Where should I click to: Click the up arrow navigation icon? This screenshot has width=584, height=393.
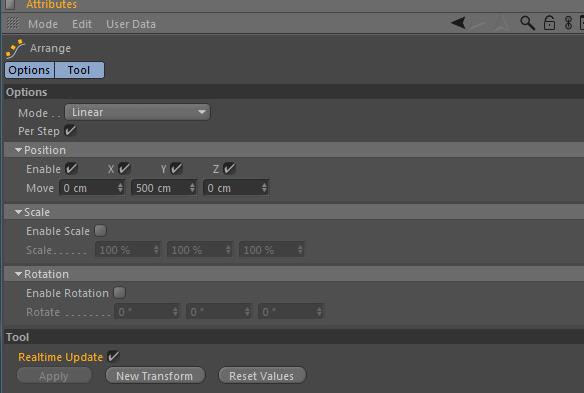click(x=501, y=23)
